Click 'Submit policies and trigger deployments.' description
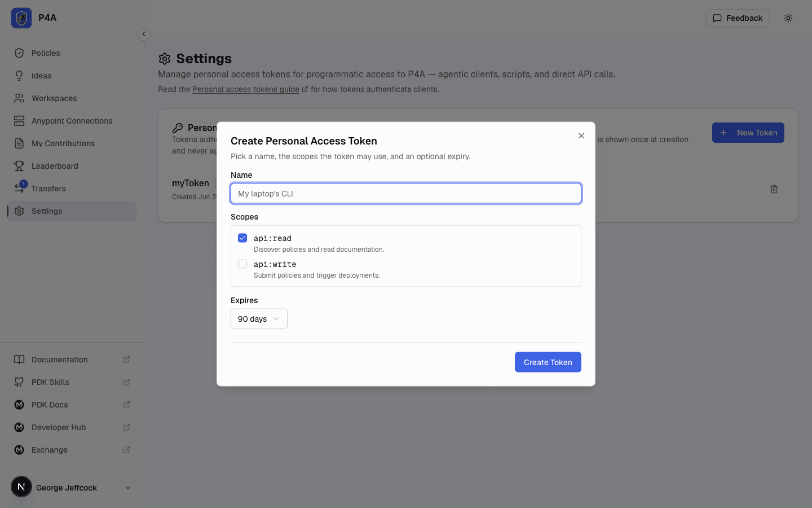 point(317,275)
